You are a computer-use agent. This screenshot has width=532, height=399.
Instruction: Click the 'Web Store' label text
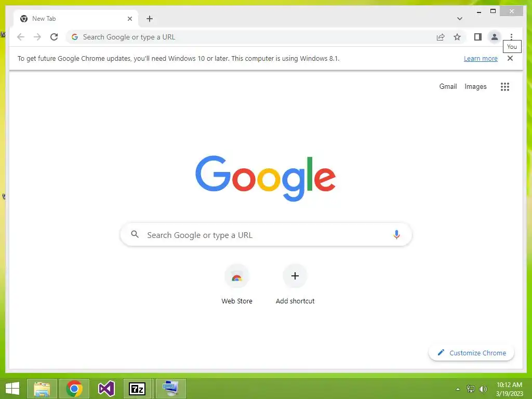[x=237, y=301]
